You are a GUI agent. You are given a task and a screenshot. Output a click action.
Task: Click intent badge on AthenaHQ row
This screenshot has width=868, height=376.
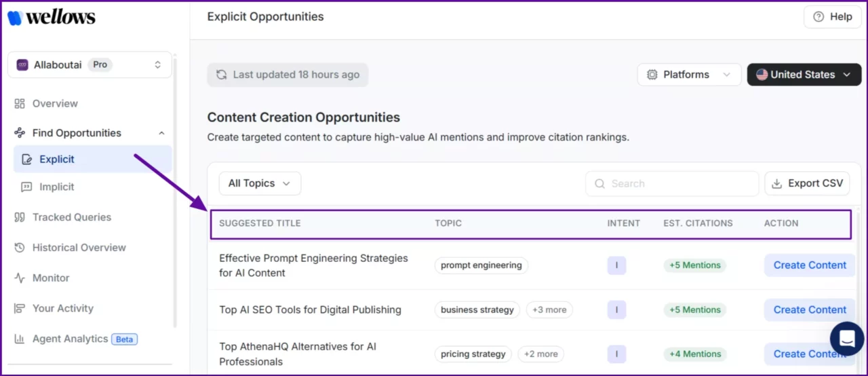[x=616, y=354]
